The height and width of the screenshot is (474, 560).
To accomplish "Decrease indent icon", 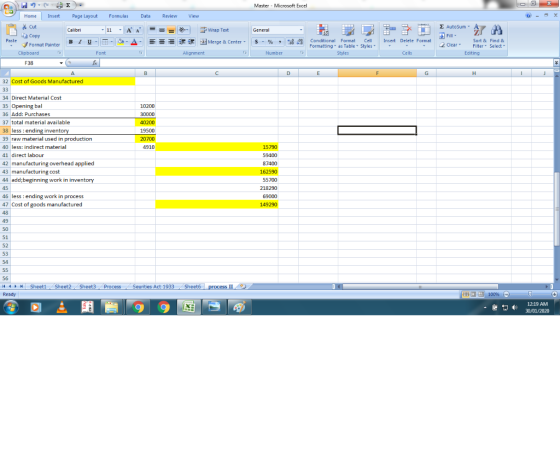I will (x=182, y=42).
